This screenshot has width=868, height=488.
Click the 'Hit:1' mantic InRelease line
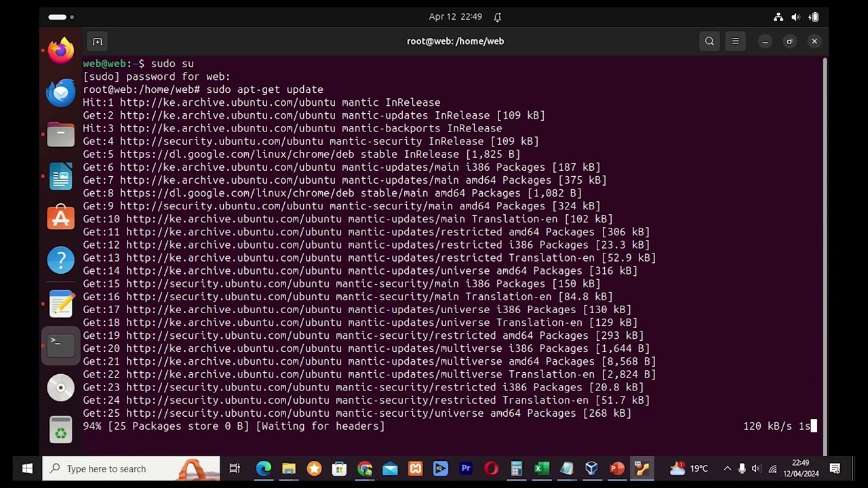(x=262, y=102)
